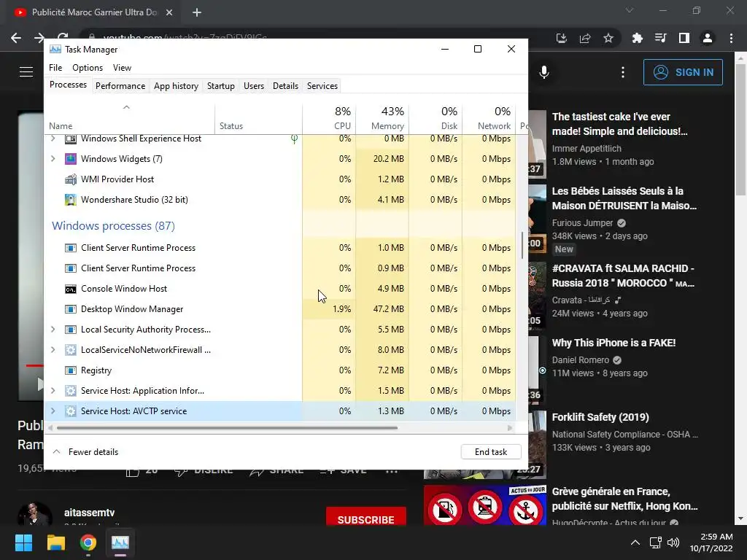Image resolution: width=747 pixels, height=560 pixels.
Task: Expand the Windows Shell Experience Host row
Action: (x=53, y=139)
